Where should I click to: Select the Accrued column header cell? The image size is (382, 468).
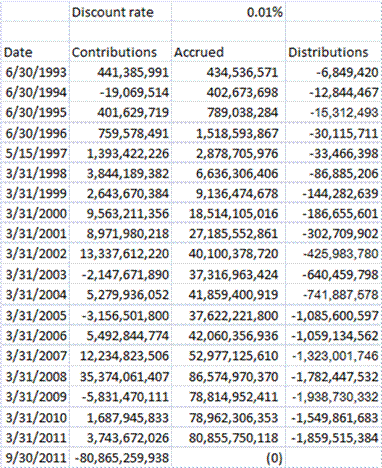click(228, 52)
